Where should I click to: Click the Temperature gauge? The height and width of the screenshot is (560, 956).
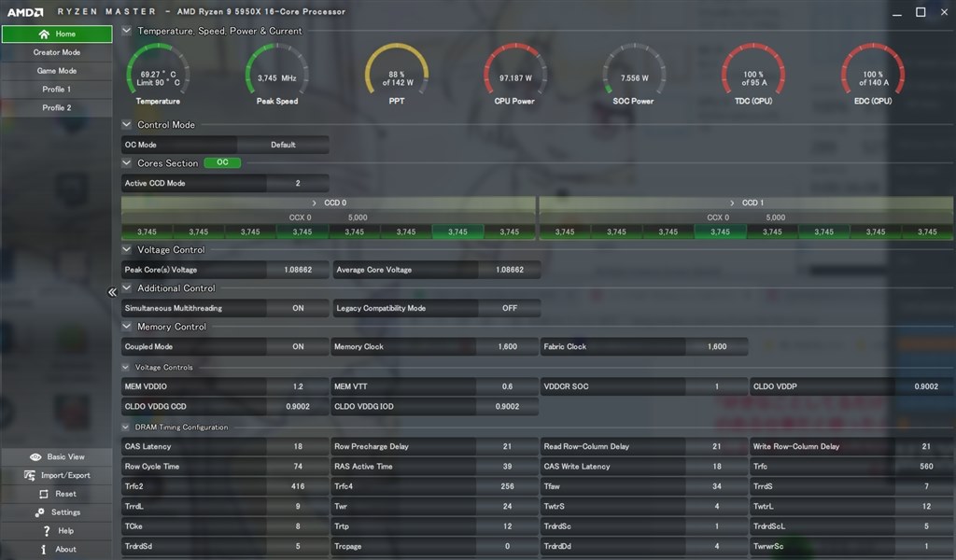[x=158, y=74]
